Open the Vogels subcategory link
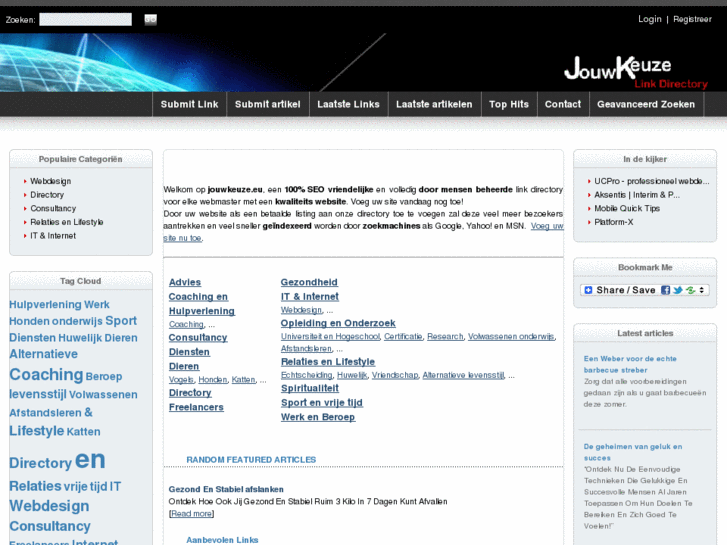The image size is (727, 545). tap(181, 379)
